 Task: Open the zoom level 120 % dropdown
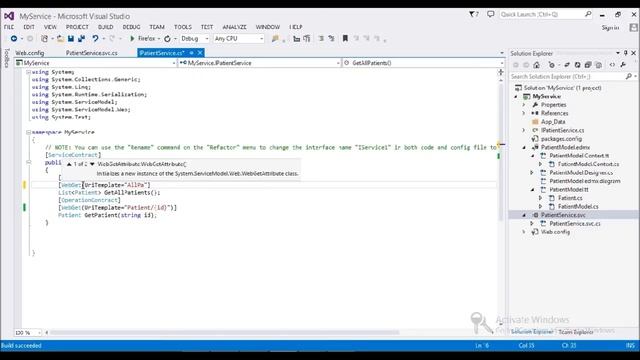pyautogui.click(x=28, y=333)
